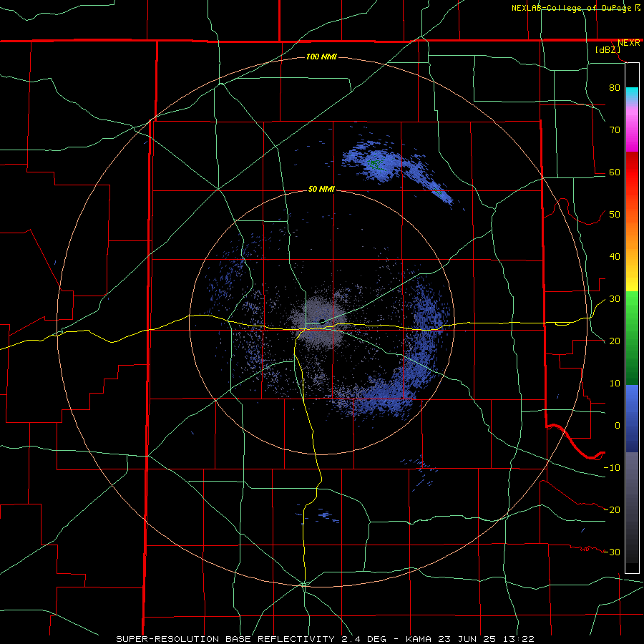Click the 20 value on the color scale
The width and height of the screenshot is (644, 644).
click(x=615, y=341)
